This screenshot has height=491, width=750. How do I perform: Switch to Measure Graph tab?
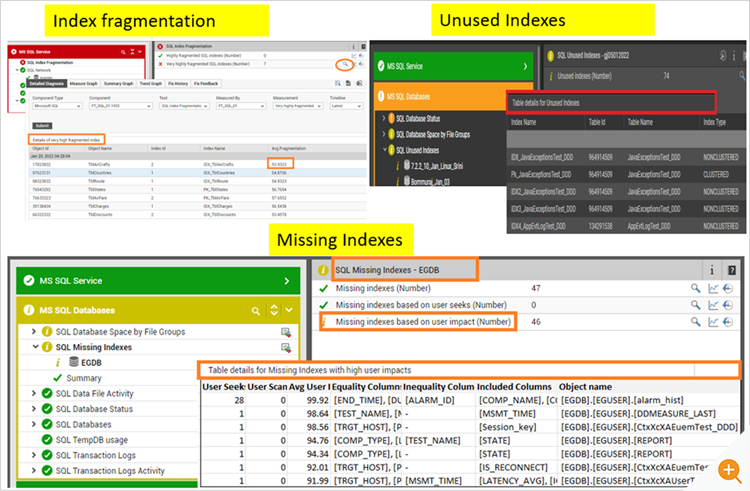84,83
